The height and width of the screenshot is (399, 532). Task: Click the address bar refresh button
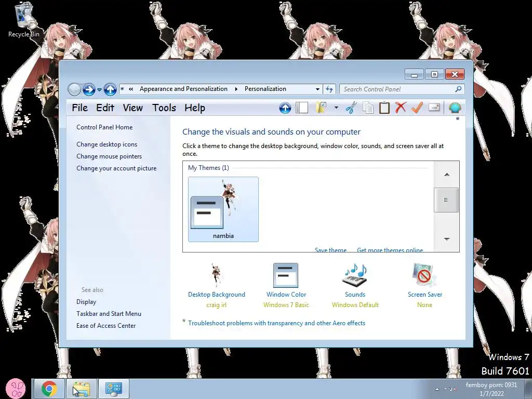329,89
